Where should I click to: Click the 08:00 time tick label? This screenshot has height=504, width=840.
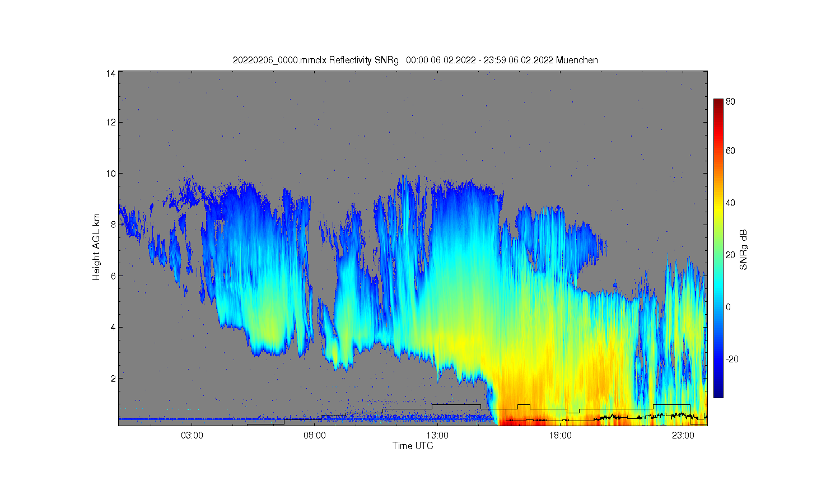click(x=315, y=435)
